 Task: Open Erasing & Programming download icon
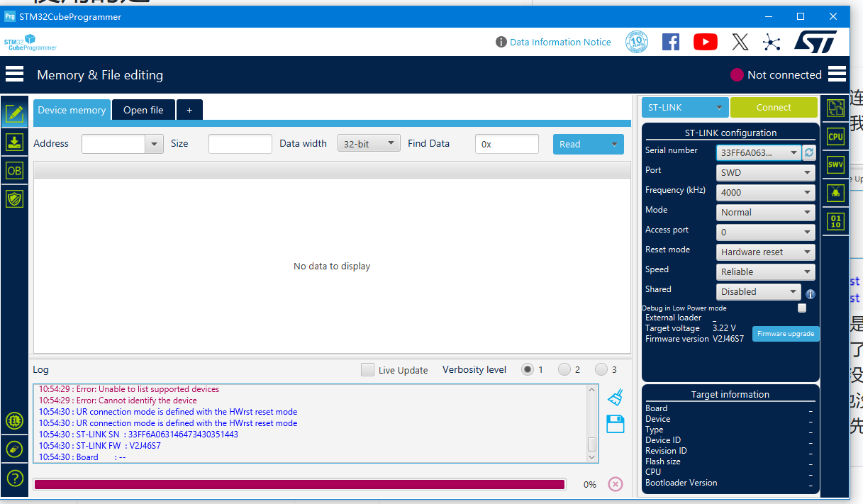14,142
